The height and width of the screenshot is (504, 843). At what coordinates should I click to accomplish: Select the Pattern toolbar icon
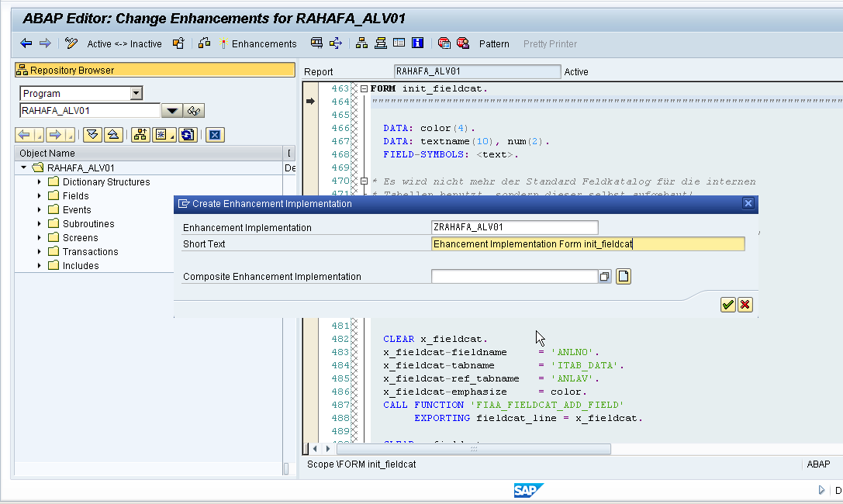point(494,44)
